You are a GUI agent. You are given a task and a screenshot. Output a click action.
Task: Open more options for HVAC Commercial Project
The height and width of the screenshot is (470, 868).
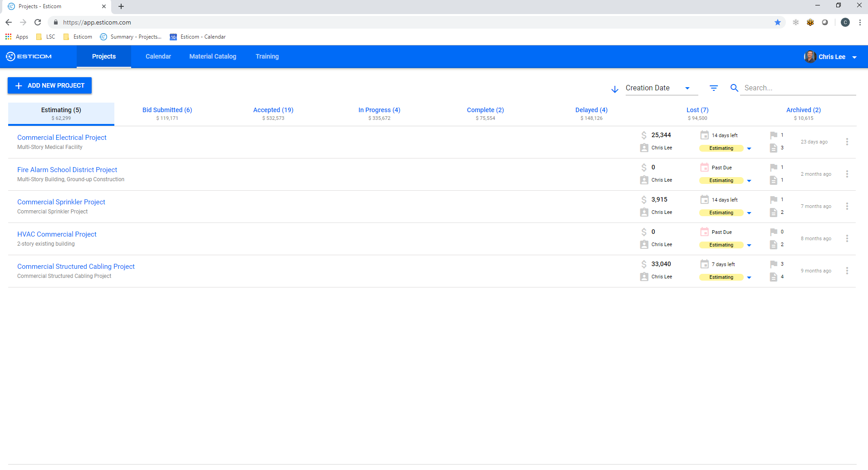pos(847,238)
